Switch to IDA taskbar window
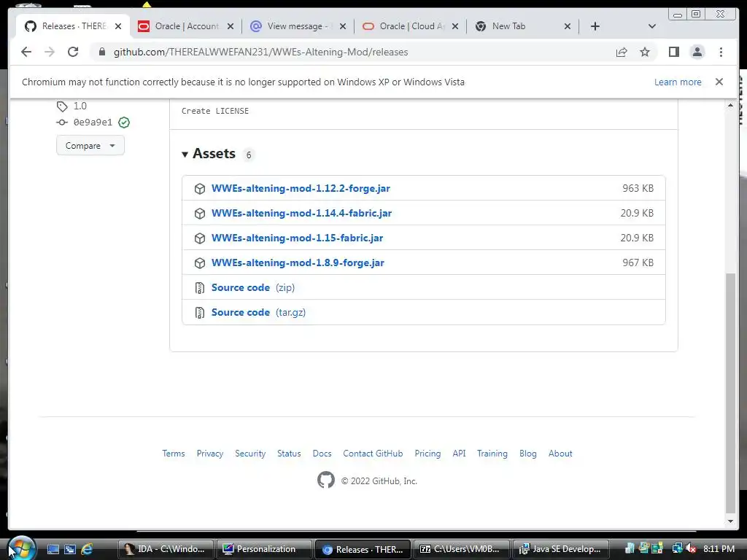 pos(167,549)
